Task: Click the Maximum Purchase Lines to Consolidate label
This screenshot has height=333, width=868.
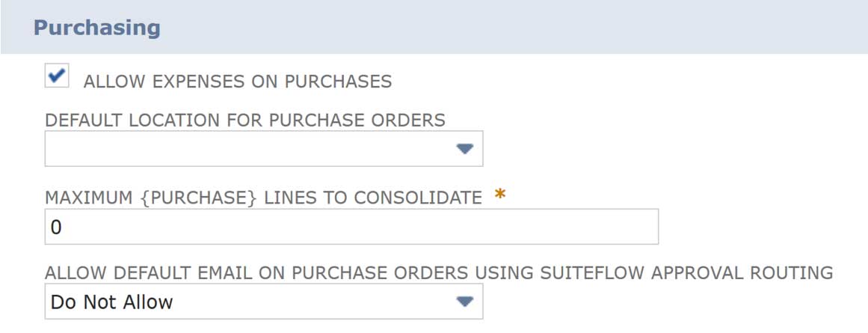Action: click(263, 198)
